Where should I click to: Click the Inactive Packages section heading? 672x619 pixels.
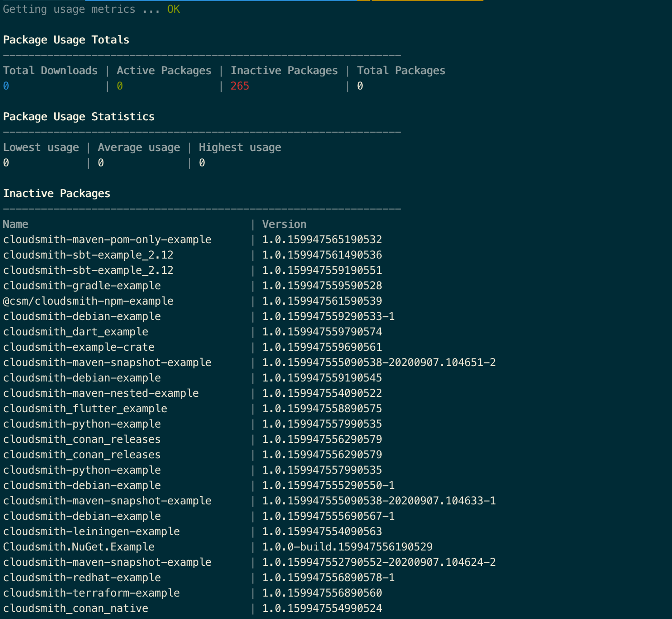pyautogui.click(x=57, y=194)
